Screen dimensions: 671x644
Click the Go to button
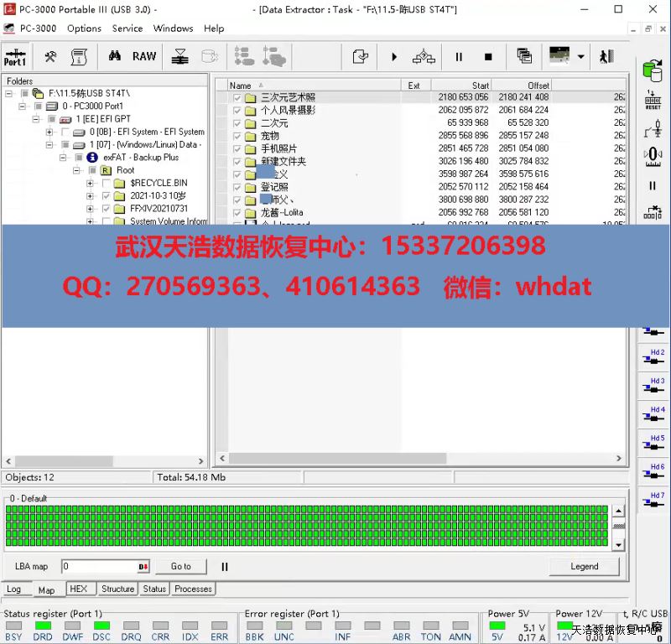[x=180, y=566]
